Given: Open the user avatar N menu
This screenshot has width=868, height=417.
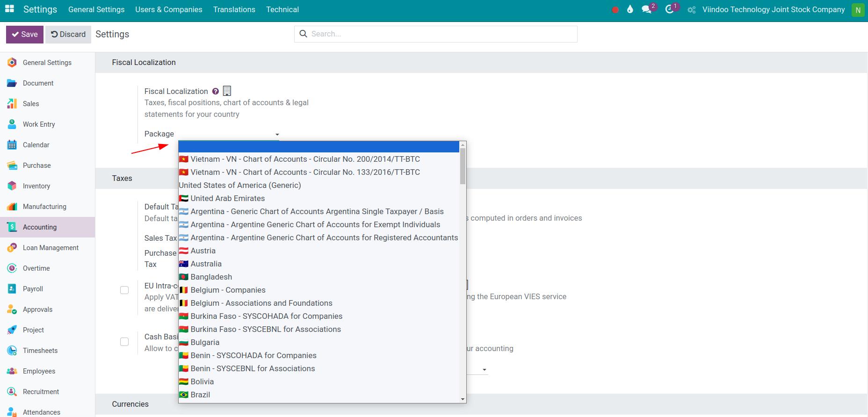Looking at the screenshot, I should click(858, 10).
